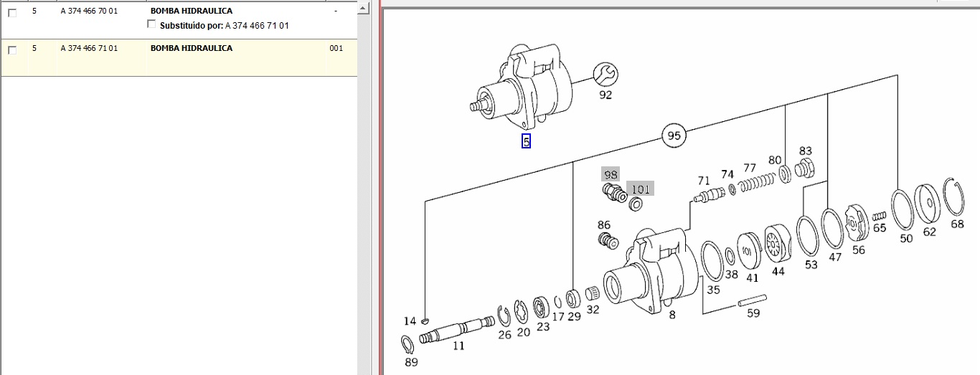Tick the 'Substituído por' checkbox

(x=151, y=24)
